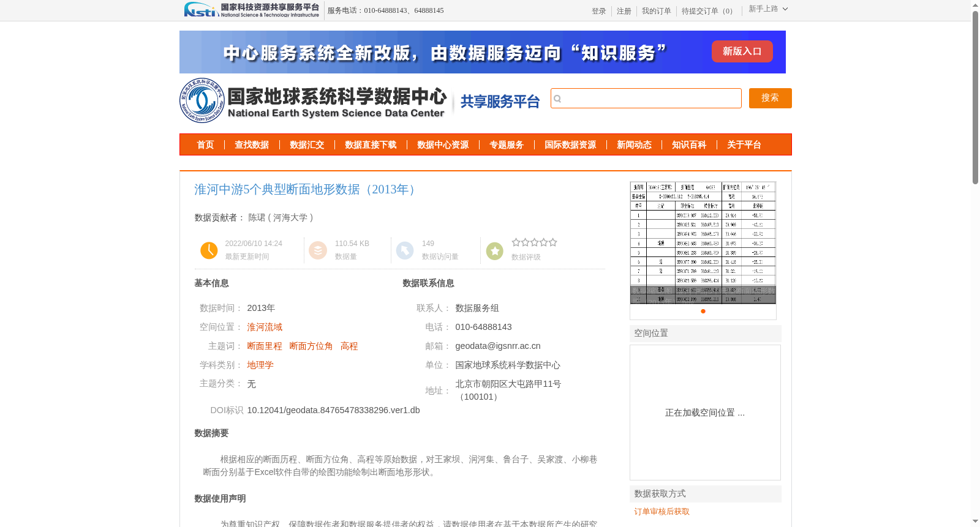Image resolution: width=980 pixels, height=527 pixels.
Task: Click the orange 搜索 button
Action: (771, 99)
